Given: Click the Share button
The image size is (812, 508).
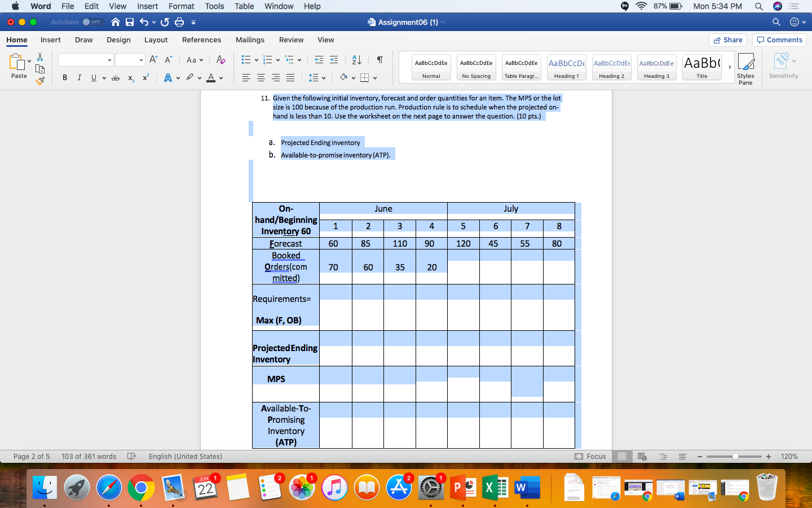Looking at the screenshot, I should tap(728, 40).
